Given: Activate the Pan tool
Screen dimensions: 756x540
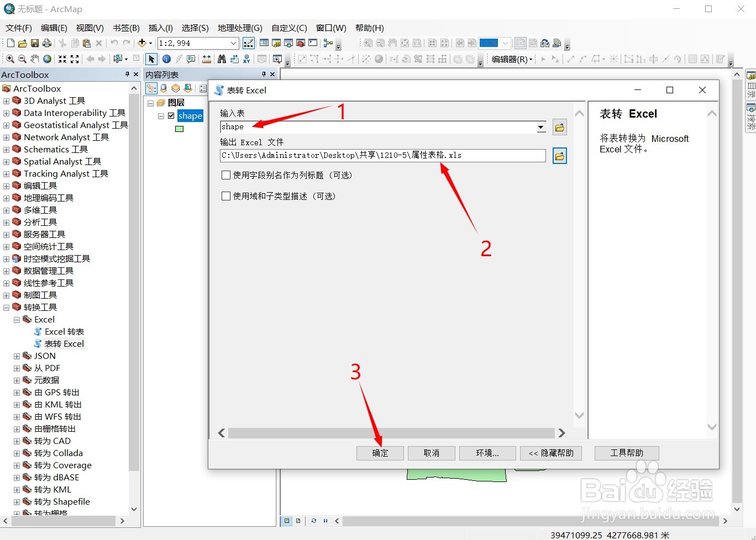Looking at the screenshot, I should 34,59.
